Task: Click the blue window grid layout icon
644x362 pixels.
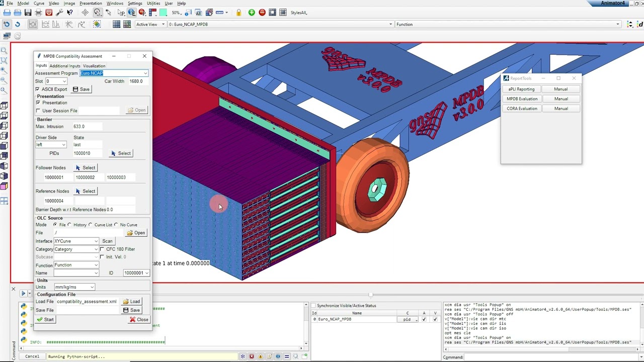Action: click(116, 24)
